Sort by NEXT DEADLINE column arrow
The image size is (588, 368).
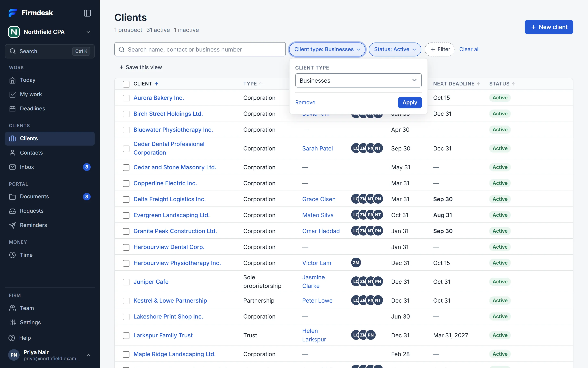click(478, 84)
